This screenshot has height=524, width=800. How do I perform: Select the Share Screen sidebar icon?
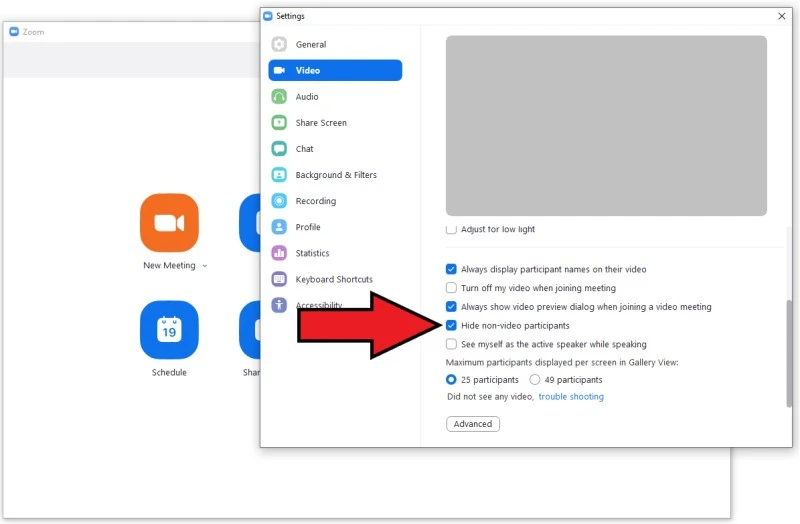pos(279,123)
